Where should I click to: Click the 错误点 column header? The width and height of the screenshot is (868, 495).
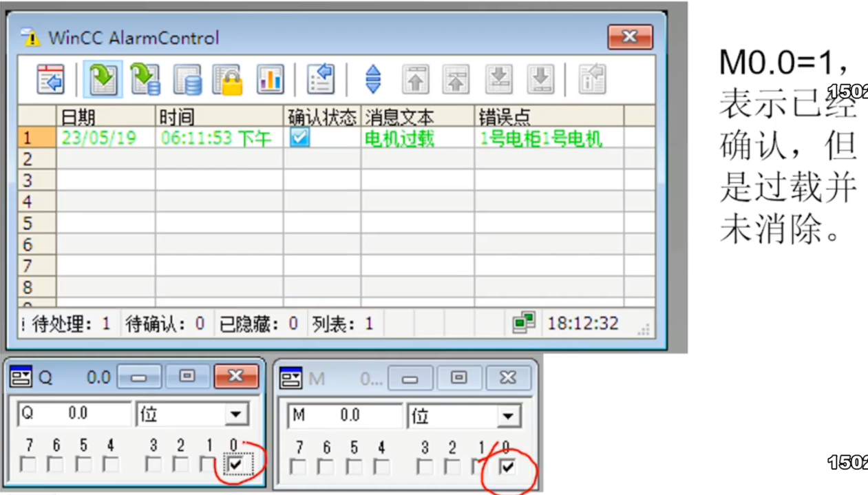pos(549,116)
